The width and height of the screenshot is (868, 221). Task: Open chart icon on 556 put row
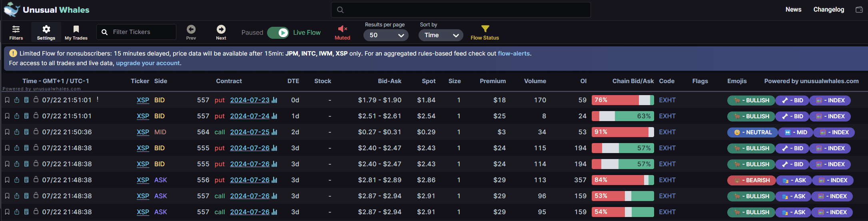[274, 180]
